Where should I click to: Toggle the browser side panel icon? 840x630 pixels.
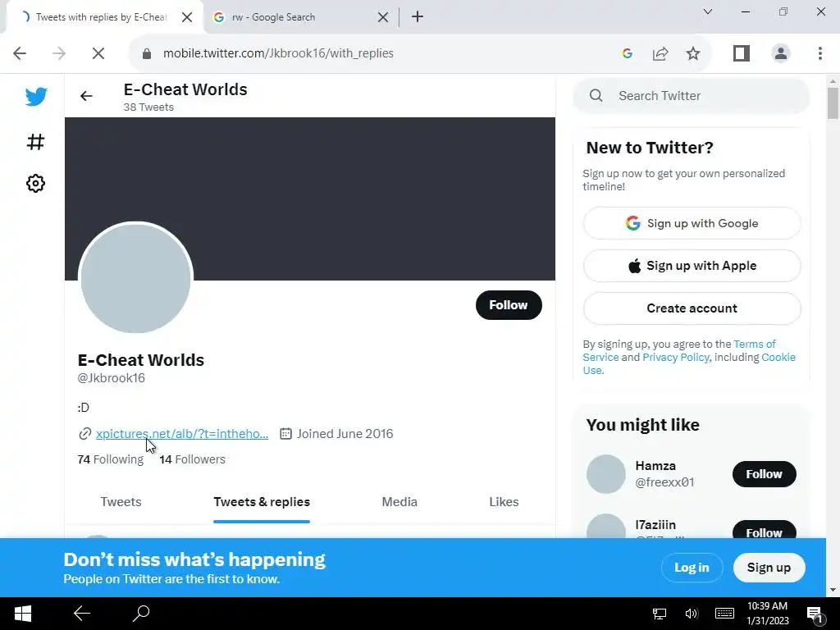coord(742,53)
